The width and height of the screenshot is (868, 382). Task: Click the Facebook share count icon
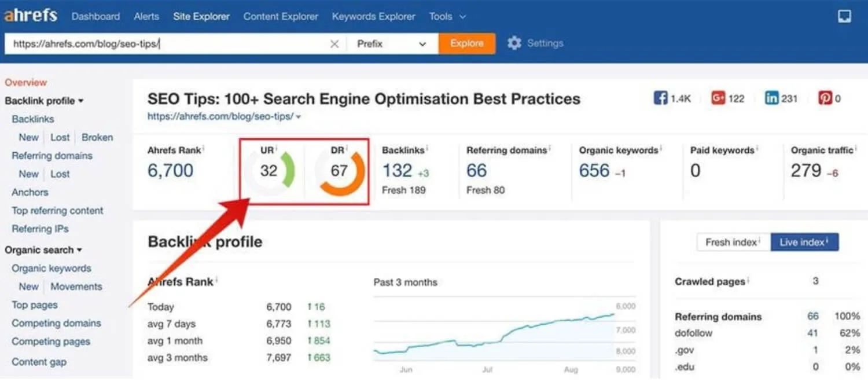coord(660,98)
